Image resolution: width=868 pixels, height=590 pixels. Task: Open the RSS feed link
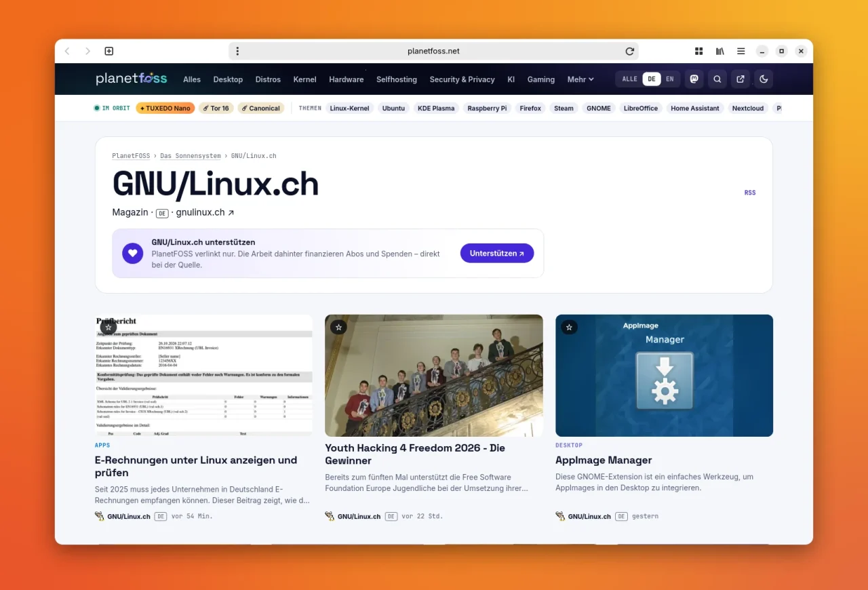tap(750, 193)
